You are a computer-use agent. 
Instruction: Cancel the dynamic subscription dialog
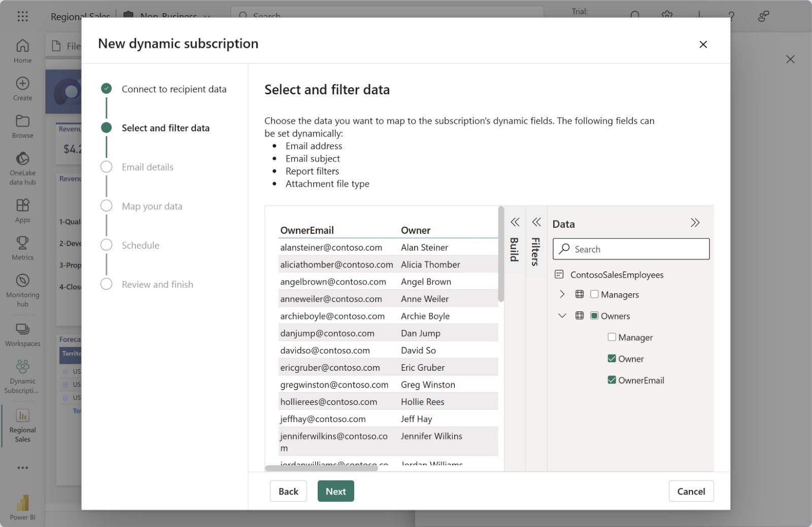pyautogui.click(x=691, y=490)
